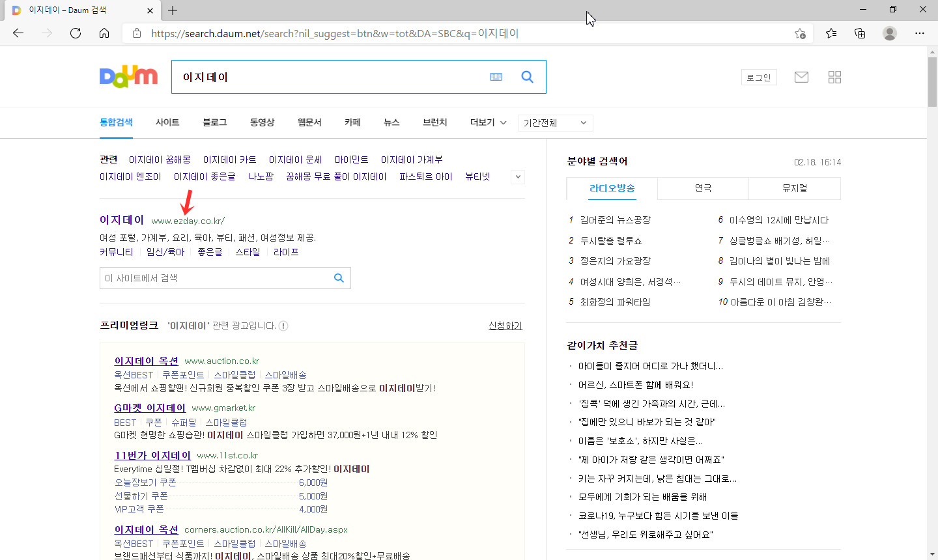Expand related searches with the chevron
This screenshot has width=938, height=560.
pos(518,176)
